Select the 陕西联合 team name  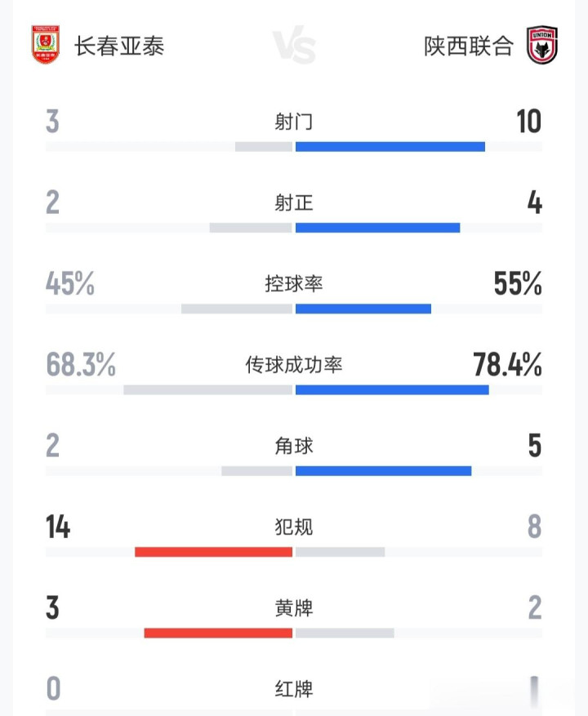tap(468, 46)
